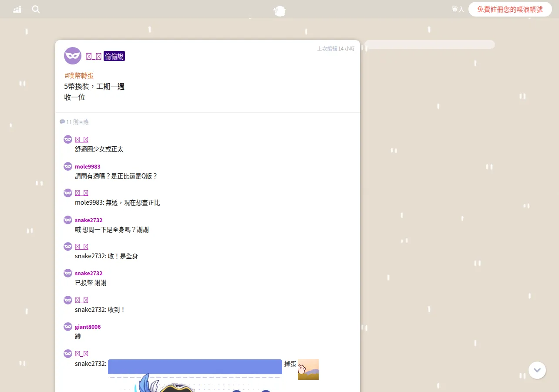
Task: Click anonymous name above 舒適圈少女或正太
Action: click(x=81, y=139)
